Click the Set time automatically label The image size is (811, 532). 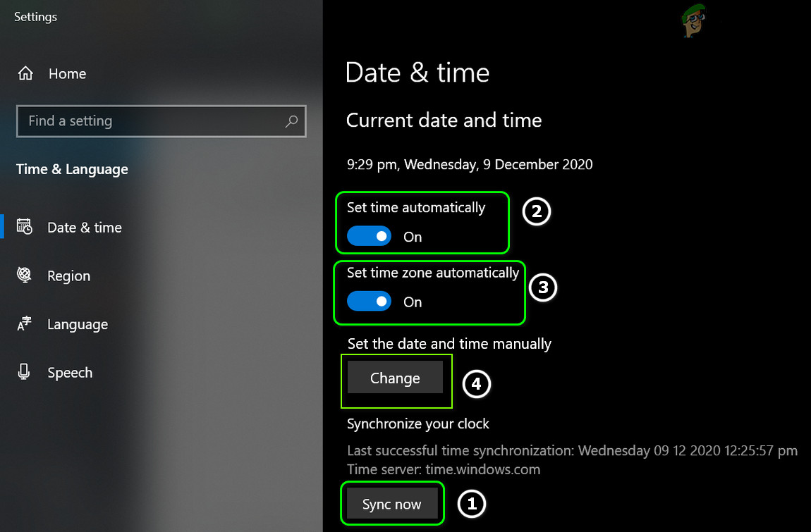click(416, 207)
